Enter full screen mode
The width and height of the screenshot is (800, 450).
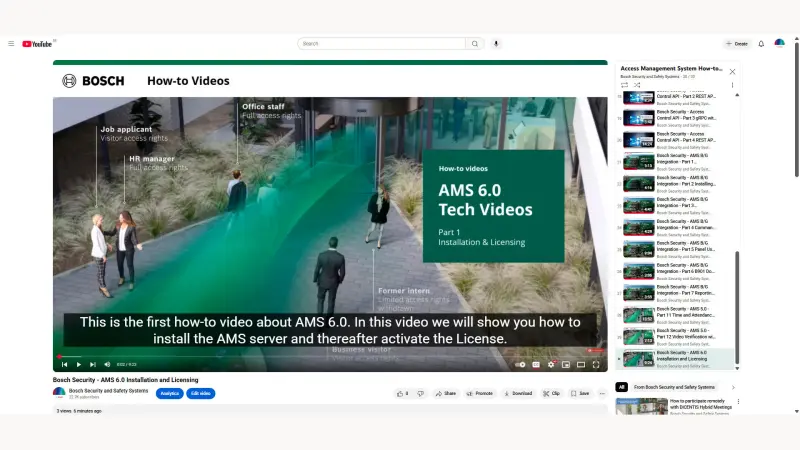[596, 364]
